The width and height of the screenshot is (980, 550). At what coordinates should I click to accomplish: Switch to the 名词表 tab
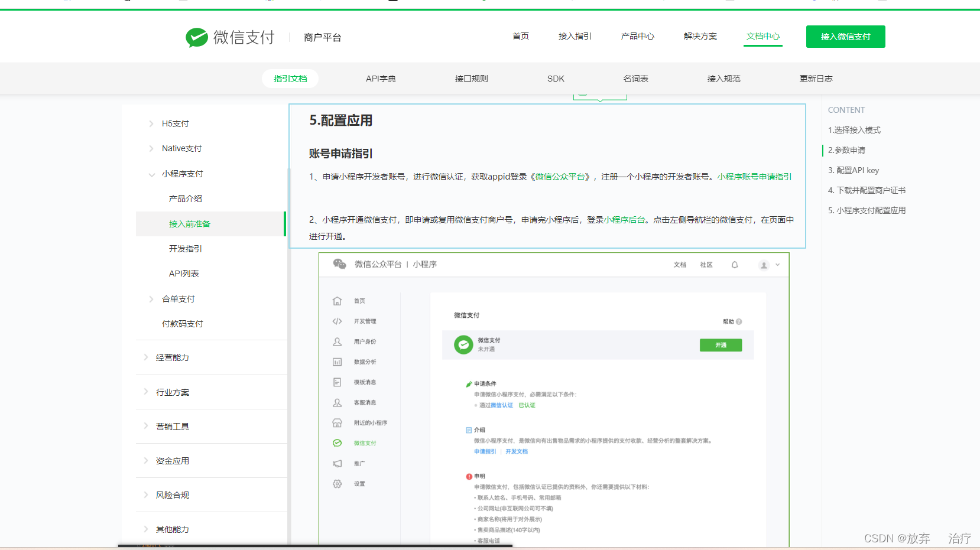[636, 79]
